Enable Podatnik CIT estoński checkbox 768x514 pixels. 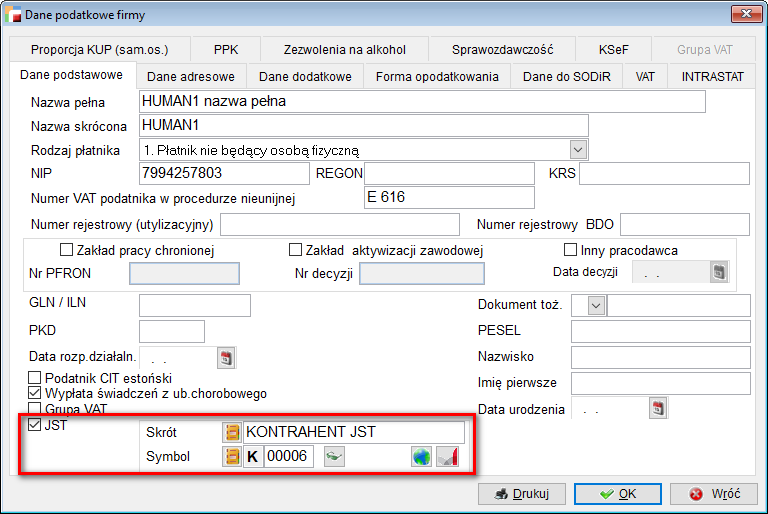pyautogui.click(x=35, y=378)
